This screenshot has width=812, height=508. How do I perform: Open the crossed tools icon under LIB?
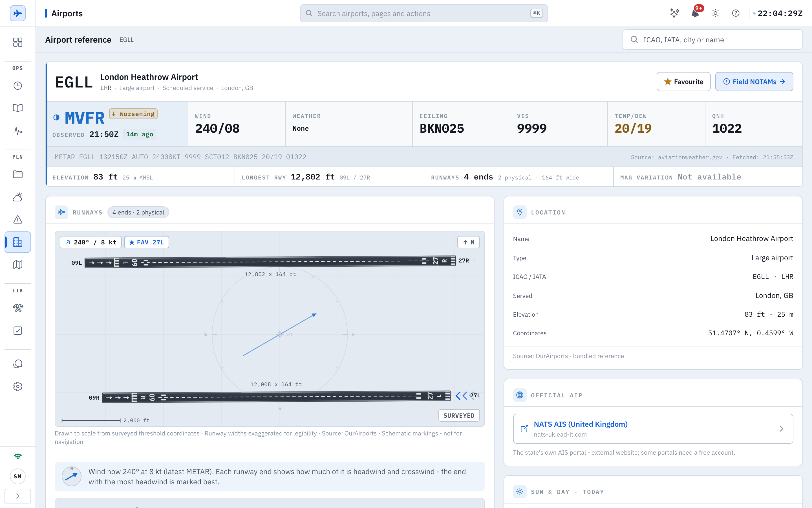pos(17,308)
